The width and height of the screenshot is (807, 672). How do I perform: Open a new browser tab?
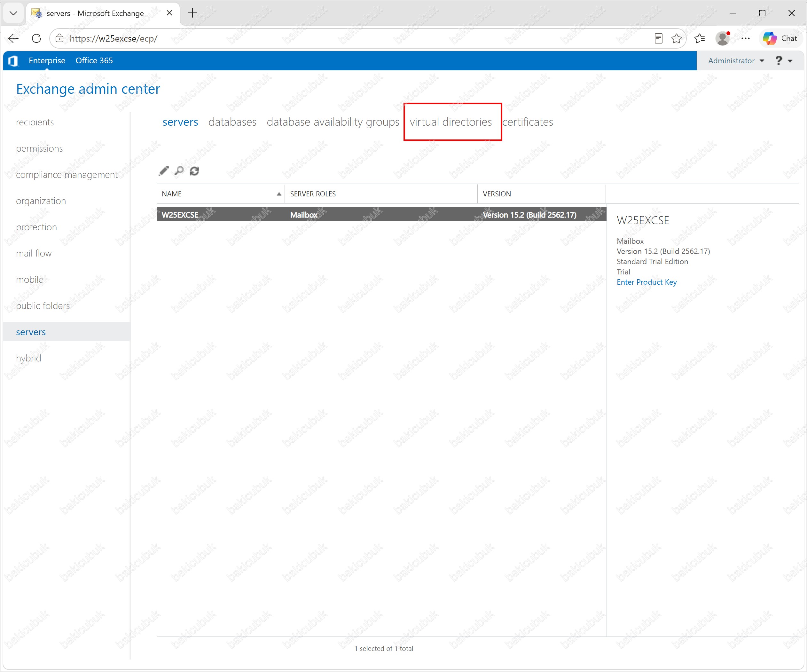[x=192, y=13]
